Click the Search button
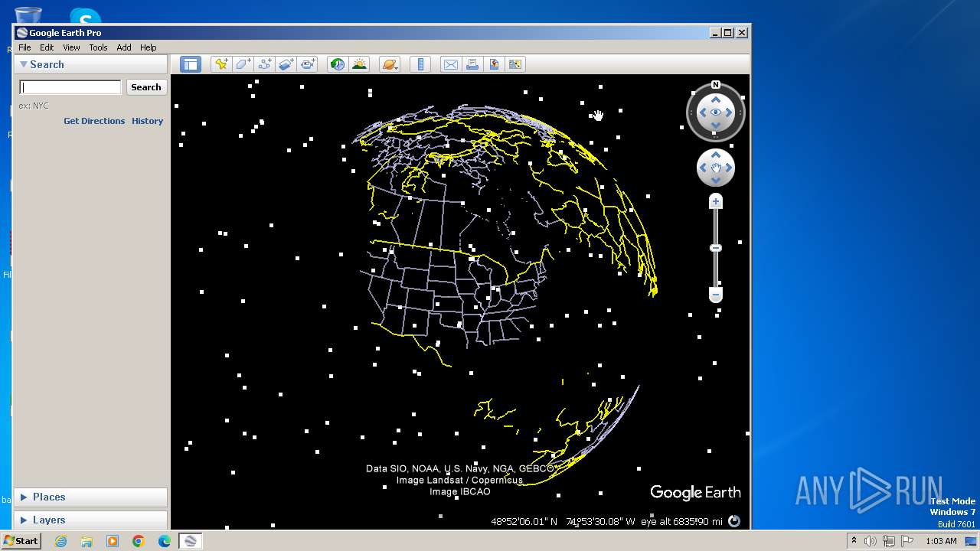Image resolution: width=980 pixels, height=551 pixels. tap(146, 87)
